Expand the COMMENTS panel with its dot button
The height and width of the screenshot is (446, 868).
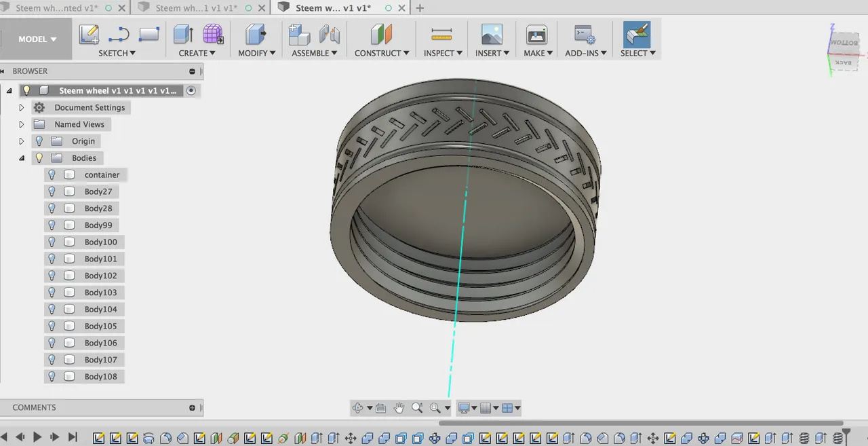(x=192, y=408)
